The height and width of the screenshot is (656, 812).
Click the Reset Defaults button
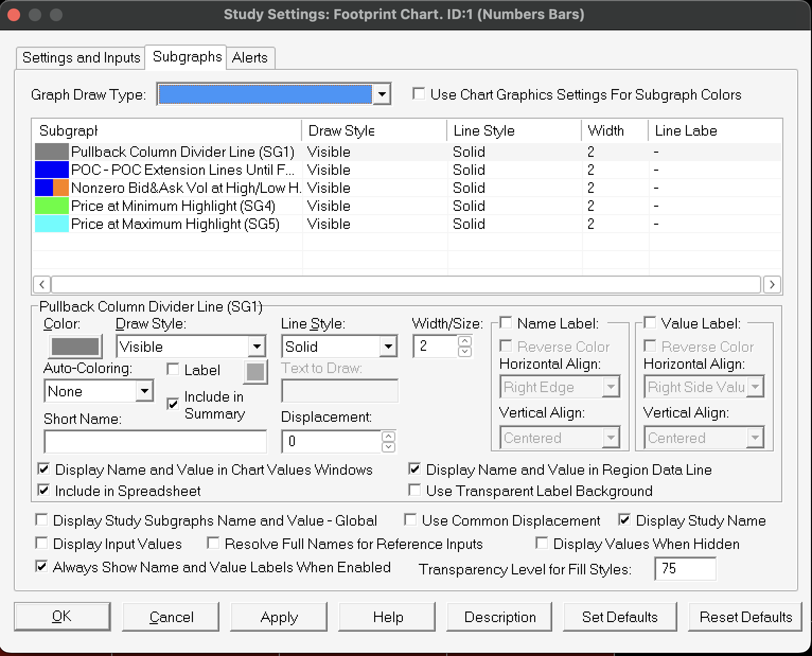coord(745,617)
